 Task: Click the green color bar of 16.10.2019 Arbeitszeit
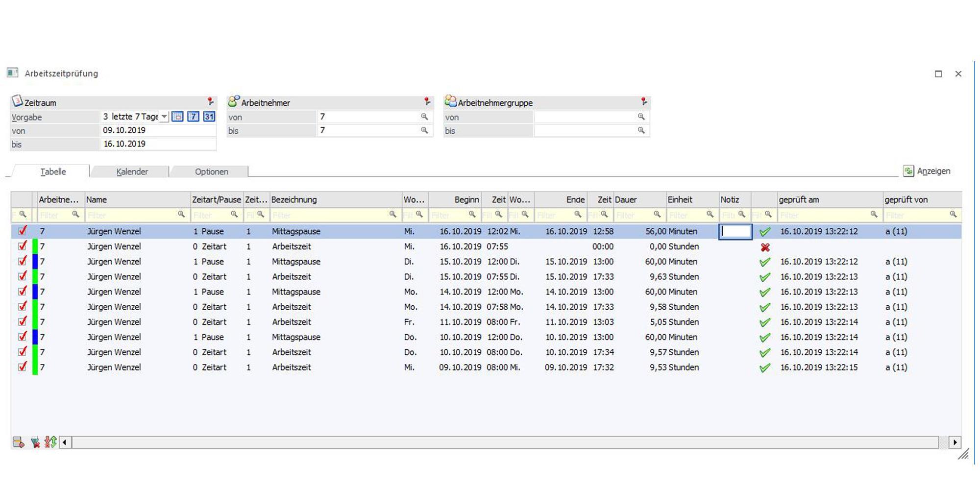35,246
